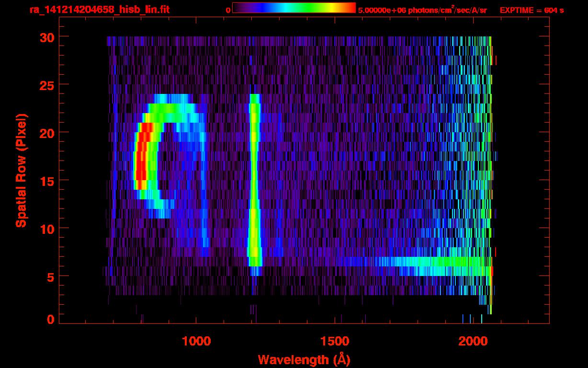Click the x-axis tick label 2000
The width and height of the screenshot is (588, 368).
(x=473, y=341)
